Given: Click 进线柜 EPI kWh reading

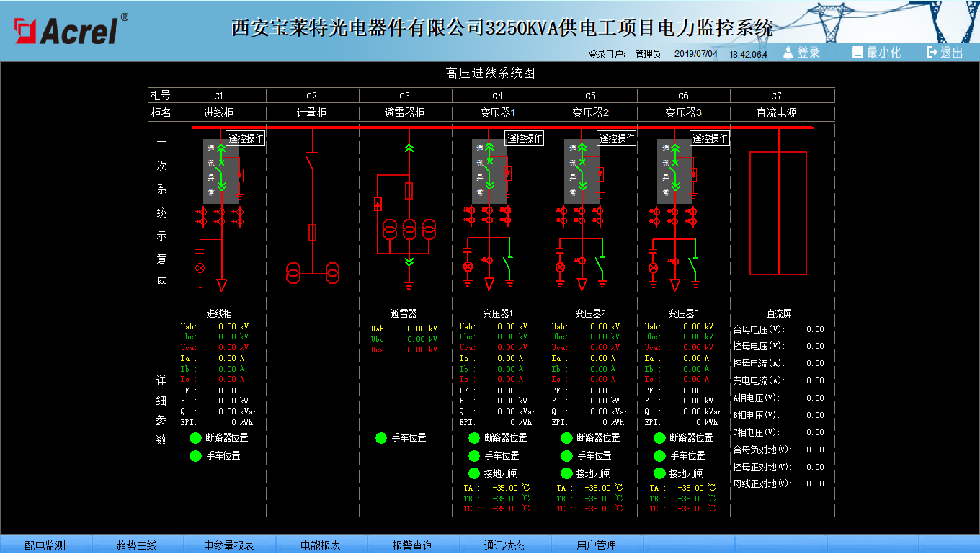Looking at the screenshot, I should (242, 422).
